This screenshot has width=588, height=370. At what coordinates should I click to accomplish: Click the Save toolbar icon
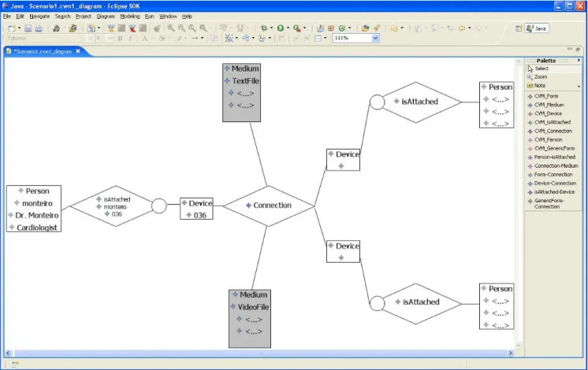pos(28,28)
